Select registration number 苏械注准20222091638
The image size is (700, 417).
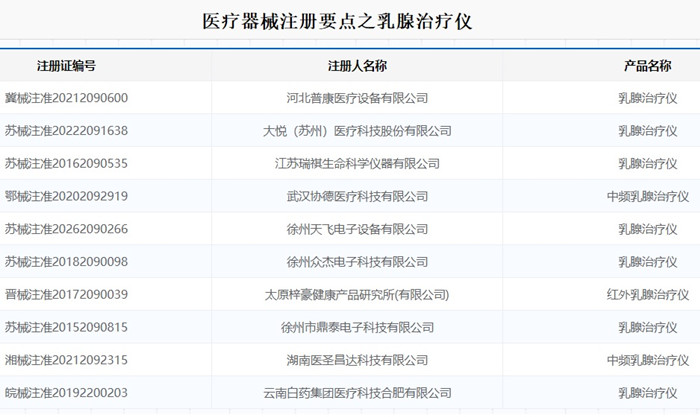pyautogui.click(x=67, y=131)
